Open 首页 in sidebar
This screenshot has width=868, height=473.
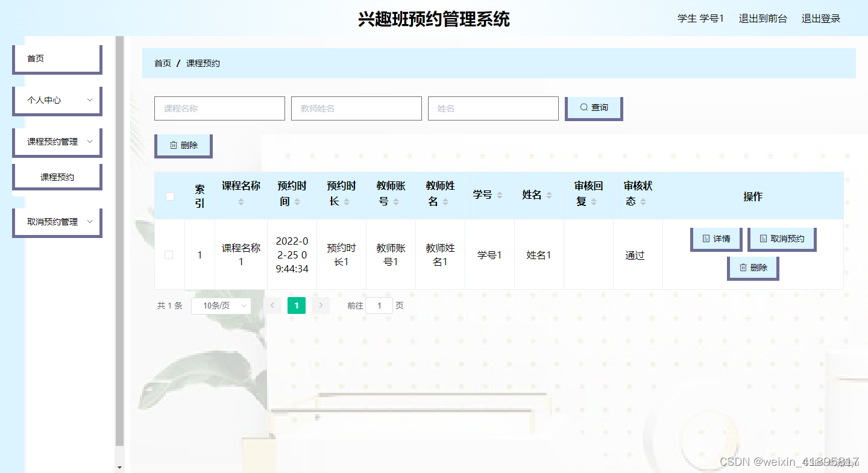point(57,59)
